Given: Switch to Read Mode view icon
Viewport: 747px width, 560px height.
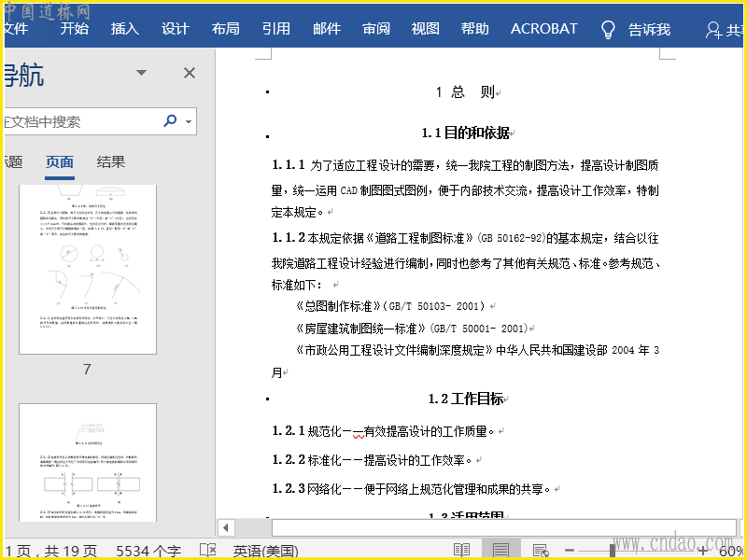Looking at the screenshot, I should pos(461,551).
